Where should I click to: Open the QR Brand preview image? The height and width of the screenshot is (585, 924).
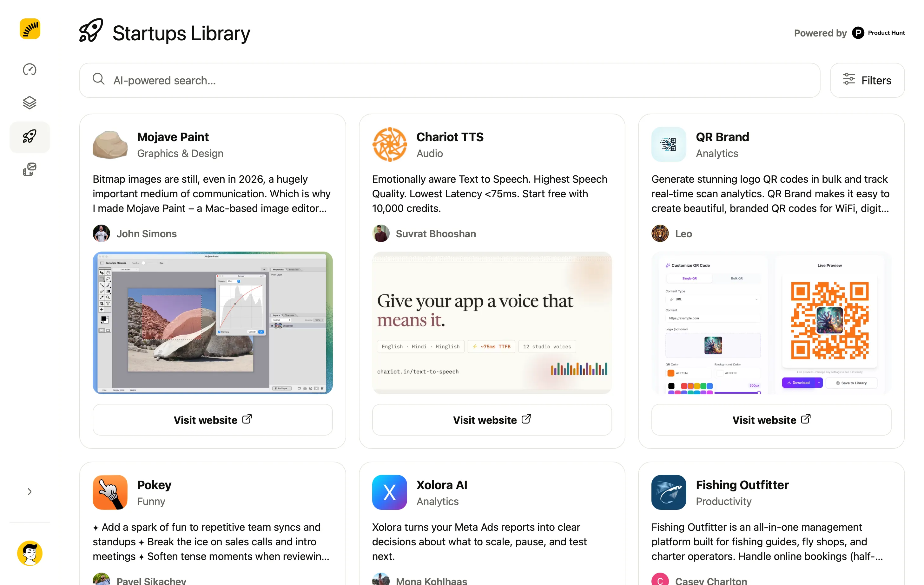pyautogui.click(x=771, y=323)
